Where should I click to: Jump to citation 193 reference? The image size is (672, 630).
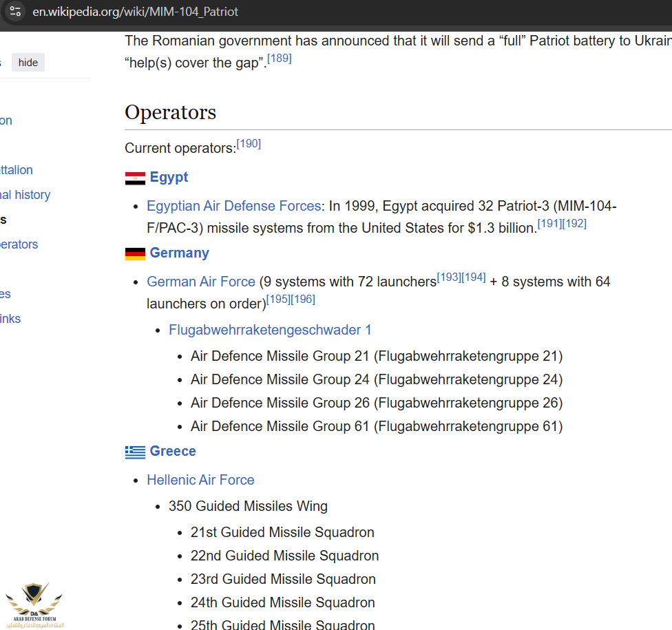(449, 277)
